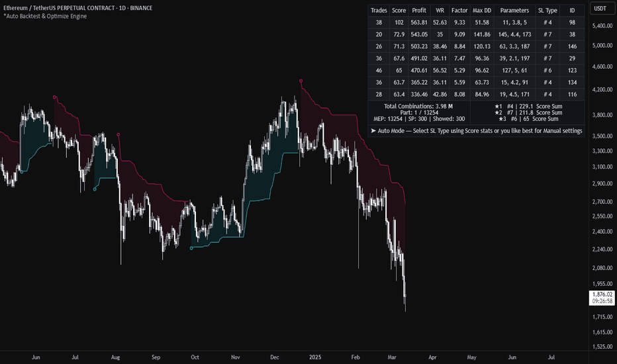The width and height of the screenshot is (617, 364).
Task: Click the Profit column header
Action: pyautogui.click(x=419, y=11)
